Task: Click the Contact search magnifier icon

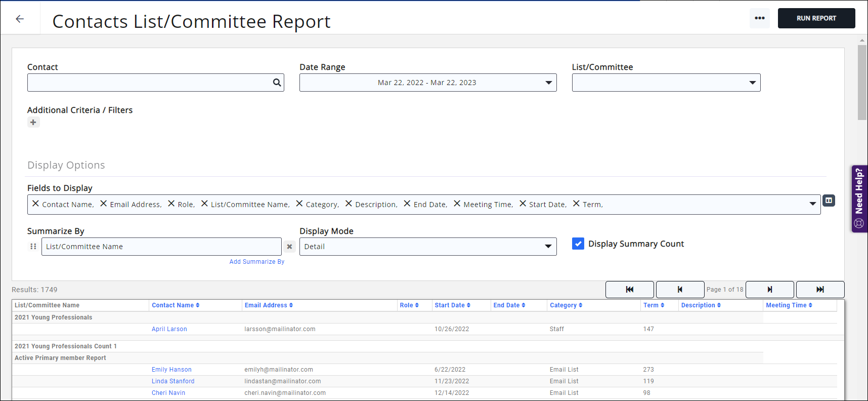Action: (x=277, y=83)
